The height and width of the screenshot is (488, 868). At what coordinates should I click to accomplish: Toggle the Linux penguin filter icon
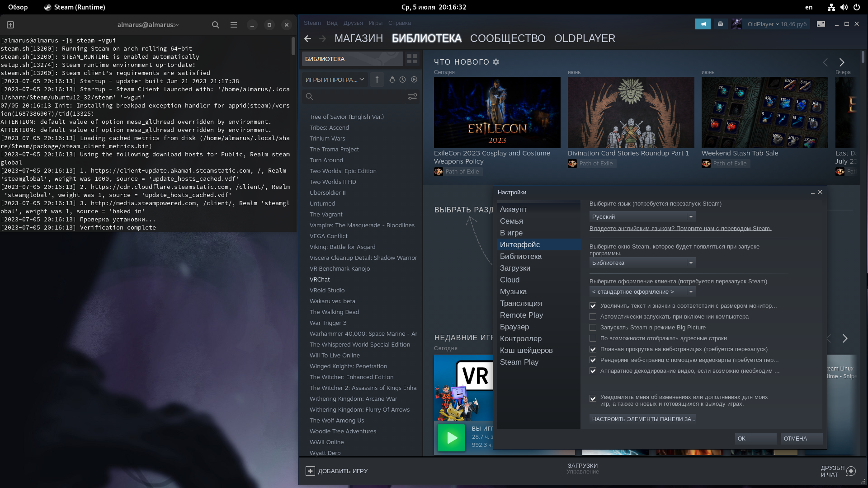[392, 80]
